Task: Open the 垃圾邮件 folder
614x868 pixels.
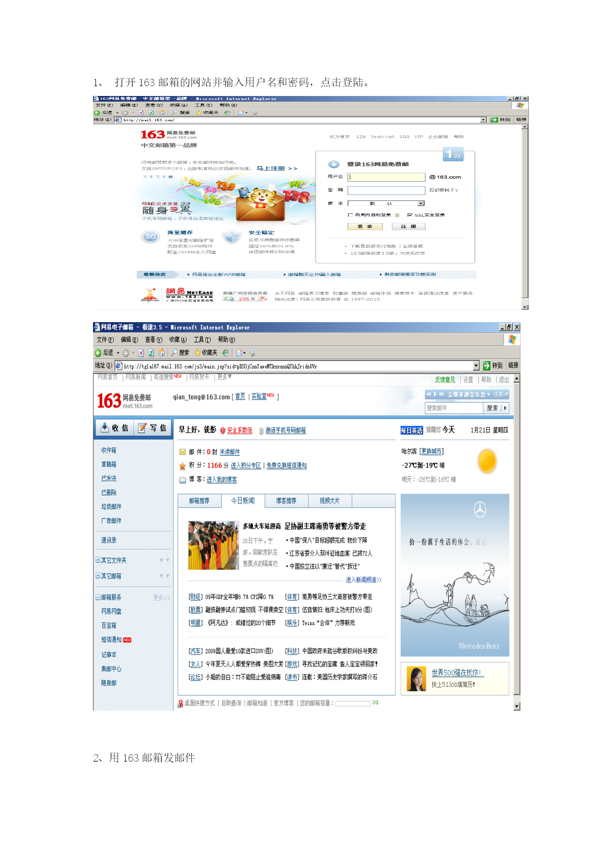Action: [x=111, y=507]
